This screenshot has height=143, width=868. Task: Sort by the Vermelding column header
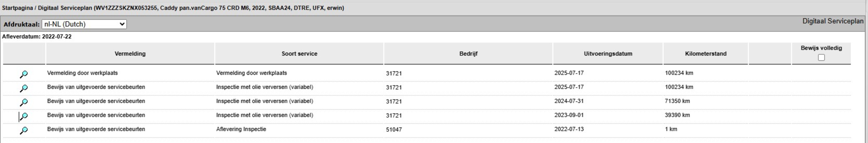pos(130,53)
